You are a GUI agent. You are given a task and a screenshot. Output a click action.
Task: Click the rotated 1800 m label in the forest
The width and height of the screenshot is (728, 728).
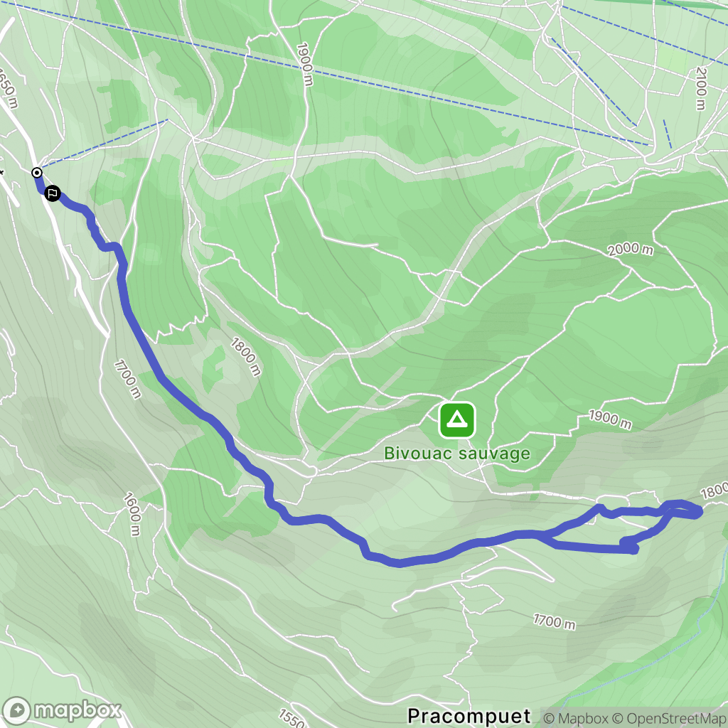click(x=245, y=357)
